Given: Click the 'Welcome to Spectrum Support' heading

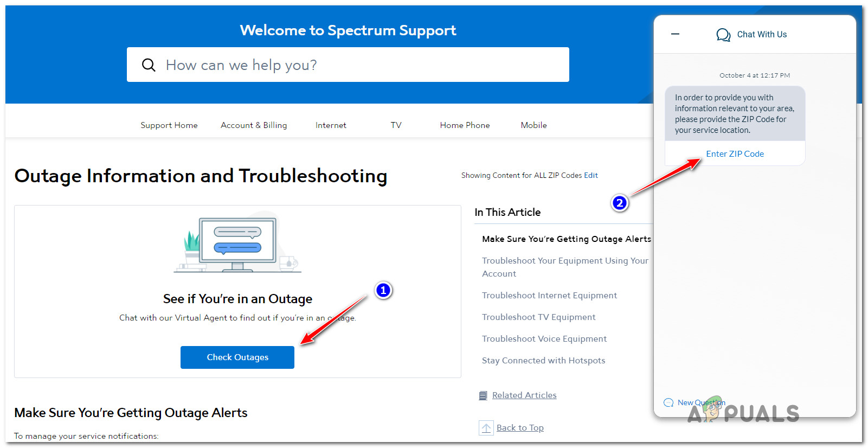Looking at the screenshot, I should (x=348, y=30).
